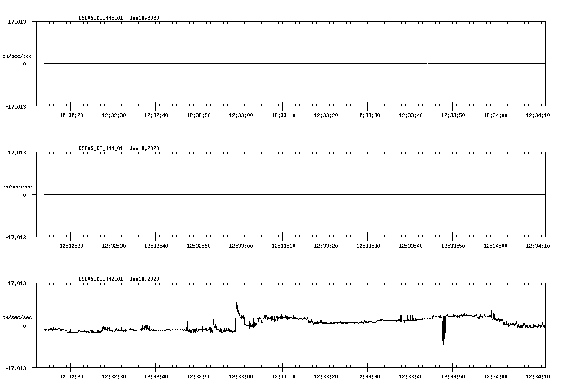This screenshot has width=576, height=392.
Task: Click the 12:34:10 time label under HNE plot
Action: pyautogui.click(x=538, y=115)
